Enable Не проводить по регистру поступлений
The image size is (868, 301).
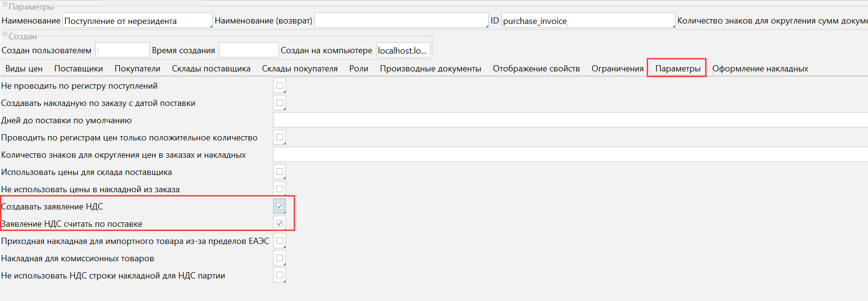click(280, 86)
